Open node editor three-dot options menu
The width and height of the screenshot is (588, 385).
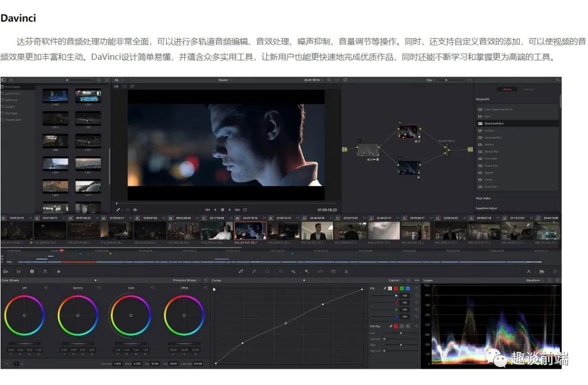(x=469, y=80)
